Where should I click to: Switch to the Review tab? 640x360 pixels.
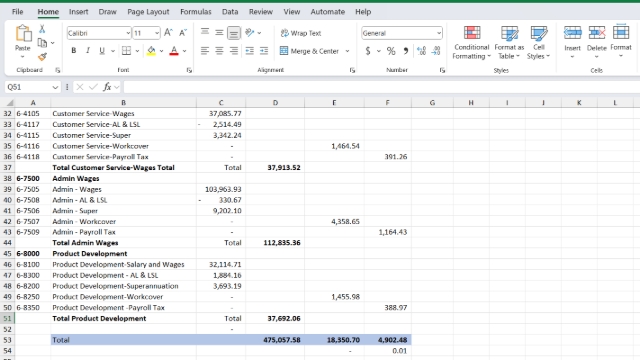261,12
